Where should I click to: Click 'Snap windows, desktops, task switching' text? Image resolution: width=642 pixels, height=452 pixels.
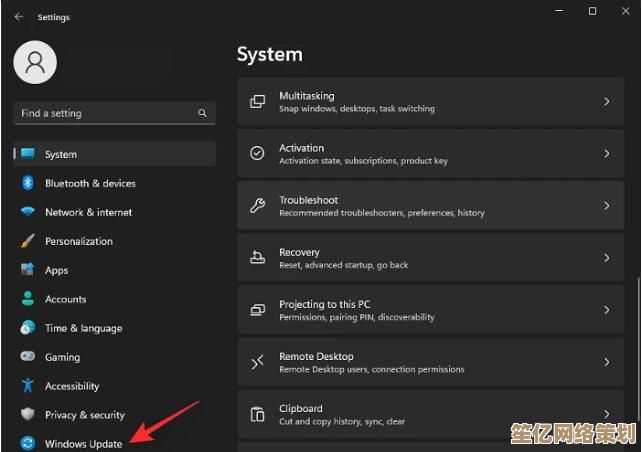[x=357, y=108]
